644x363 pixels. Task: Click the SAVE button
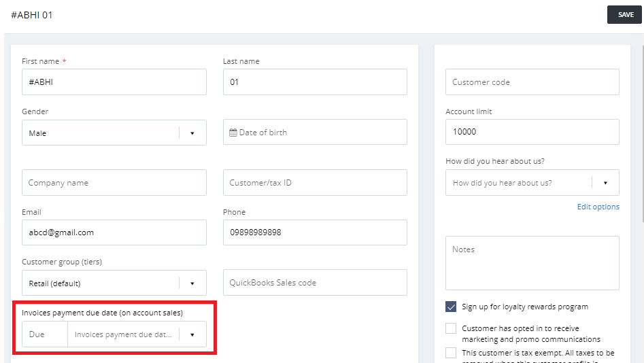624,15
